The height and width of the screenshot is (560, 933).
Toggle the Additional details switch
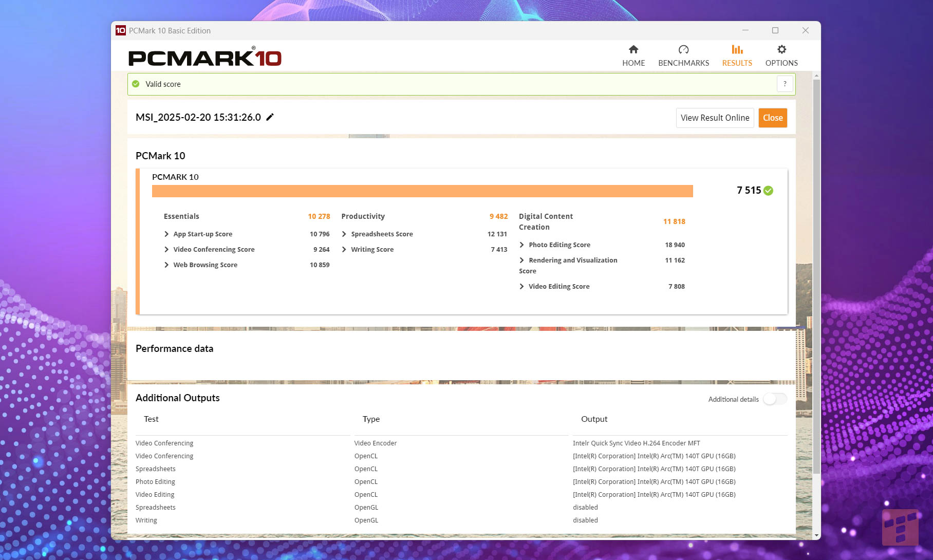775,399
